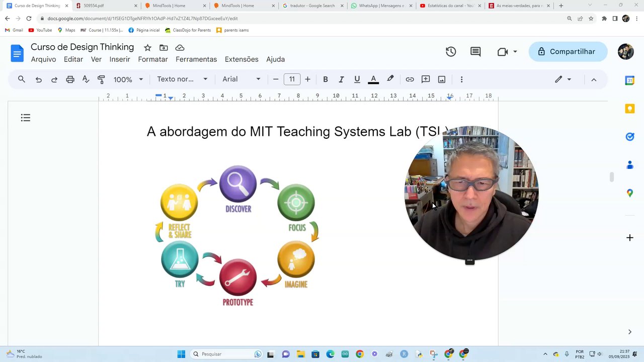Open the Windows Start menu

click(181, 354)
